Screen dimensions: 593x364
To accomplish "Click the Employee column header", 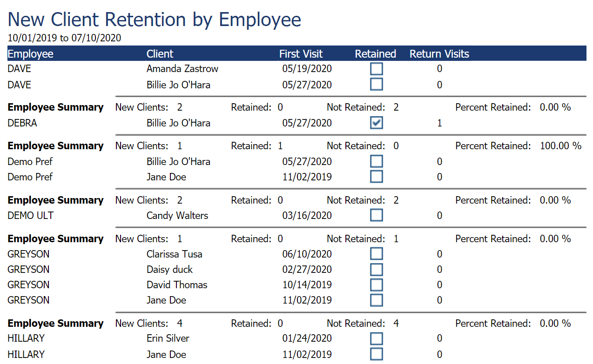I will click(31, 54).
